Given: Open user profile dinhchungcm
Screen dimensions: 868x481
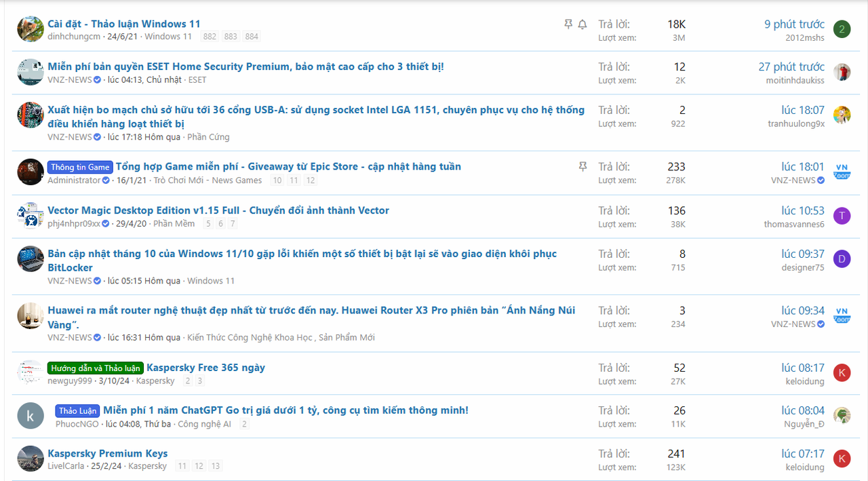Looking at the screenshot, I should coord(74,37).
